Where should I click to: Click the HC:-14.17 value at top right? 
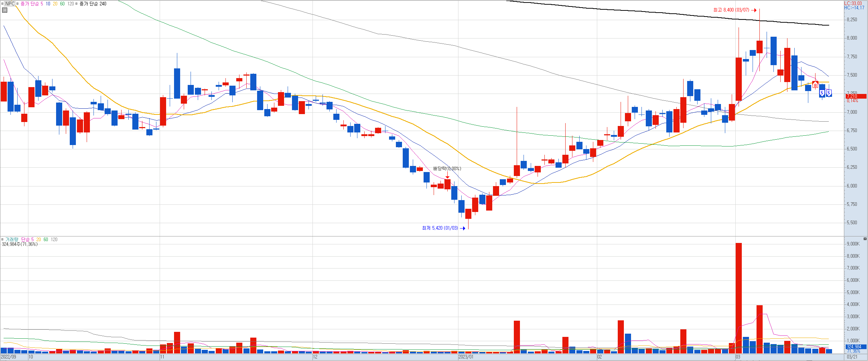click(x=854, y=8)
